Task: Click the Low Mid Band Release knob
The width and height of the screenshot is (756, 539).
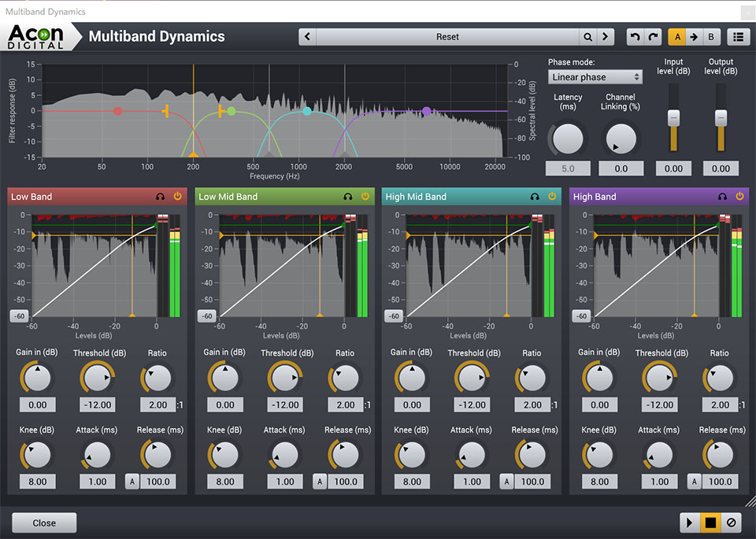Action: click(x=345, y=455)
